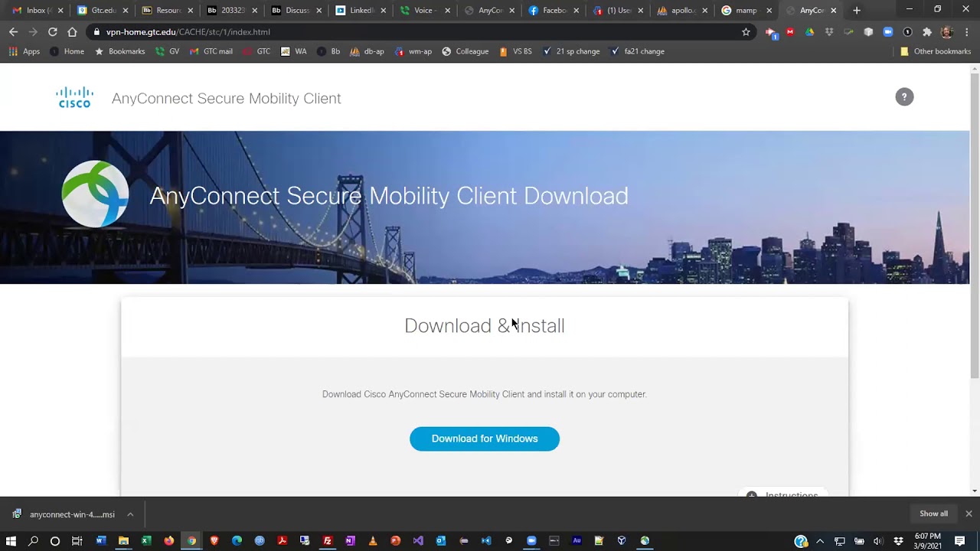Open Windows taskbar search
This screenshot has height=551, width=980.
point(33,540)
